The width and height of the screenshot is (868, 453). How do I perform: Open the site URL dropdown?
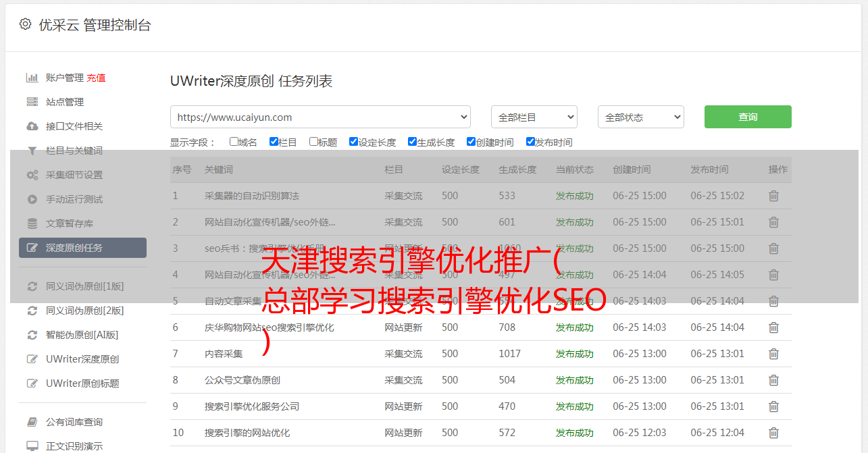click(320, 117)
